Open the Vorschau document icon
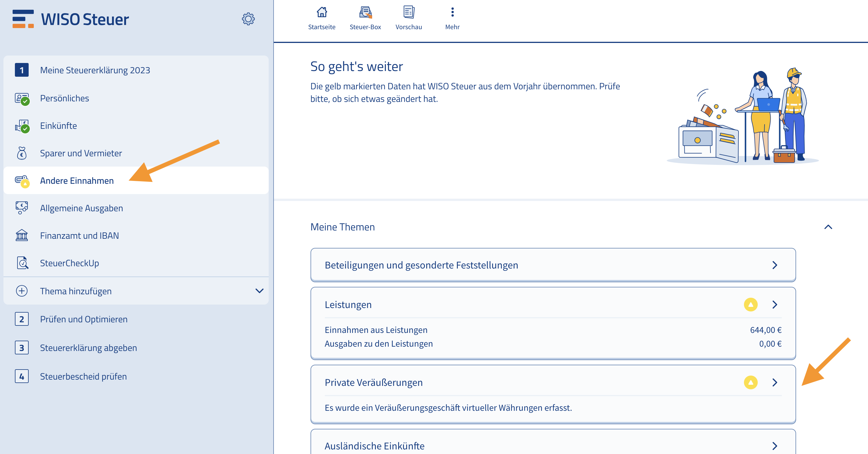Viewport: 868px width, 454px height. click(409, 12)
